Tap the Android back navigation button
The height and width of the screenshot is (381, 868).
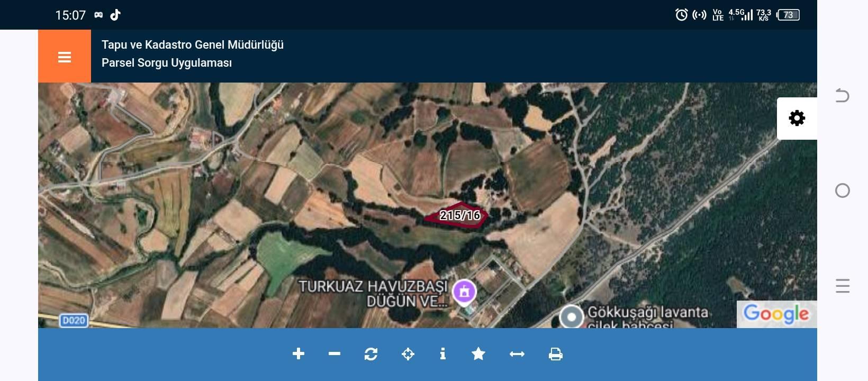[842, 96]
